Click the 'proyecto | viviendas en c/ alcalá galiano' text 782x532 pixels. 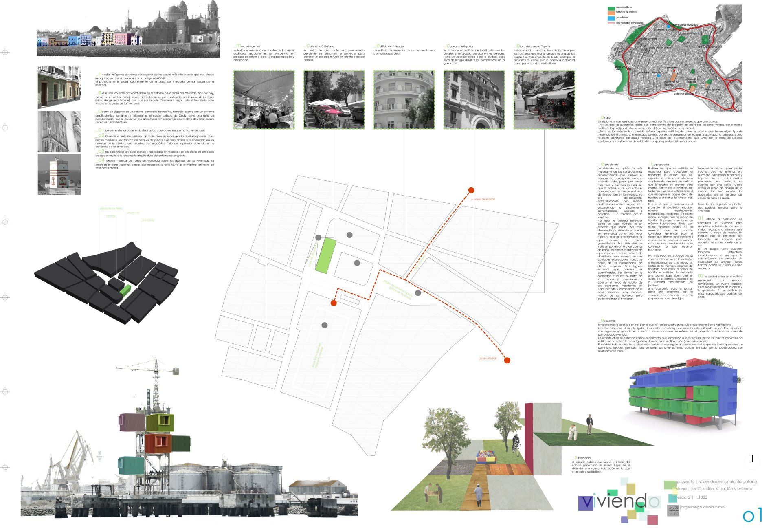pos(717,481)
